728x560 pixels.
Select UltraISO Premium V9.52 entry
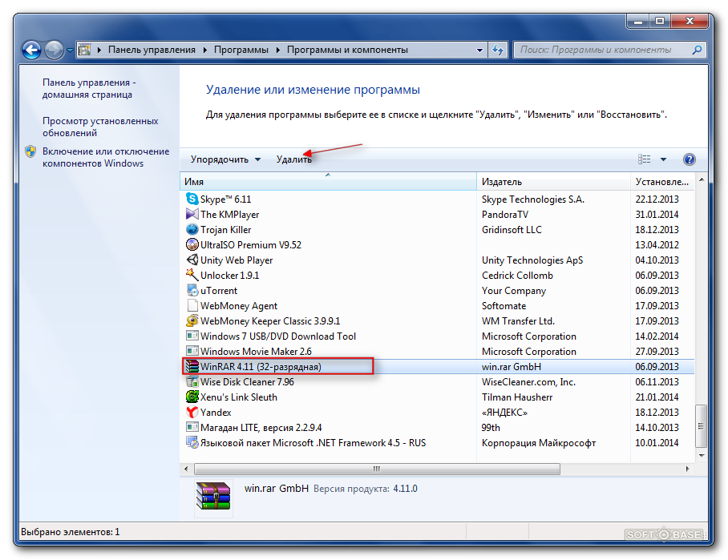(251, 244)
